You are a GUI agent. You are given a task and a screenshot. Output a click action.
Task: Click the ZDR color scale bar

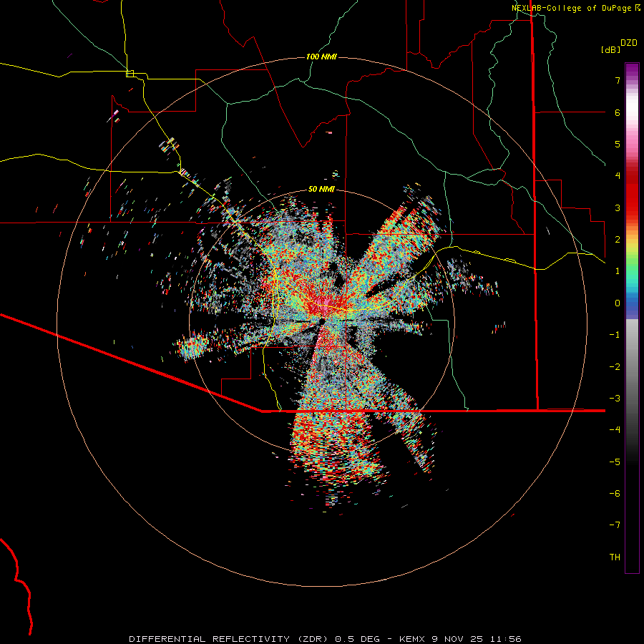pos(632,318)
